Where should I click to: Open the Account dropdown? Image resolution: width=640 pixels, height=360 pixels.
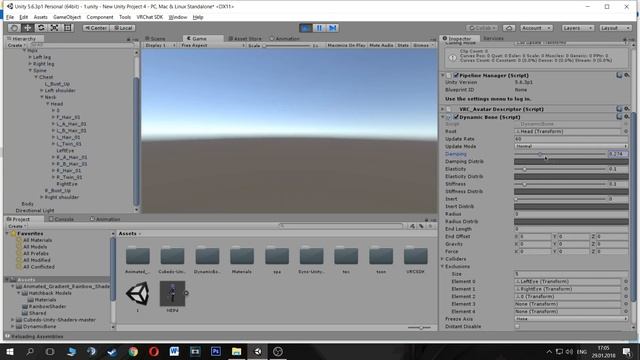coord(536,28)
